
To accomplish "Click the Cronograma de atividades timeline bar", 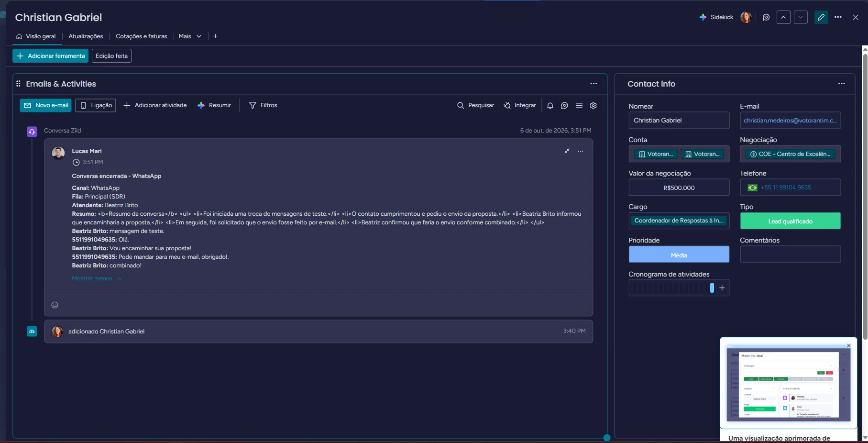I will coord(672,288).
